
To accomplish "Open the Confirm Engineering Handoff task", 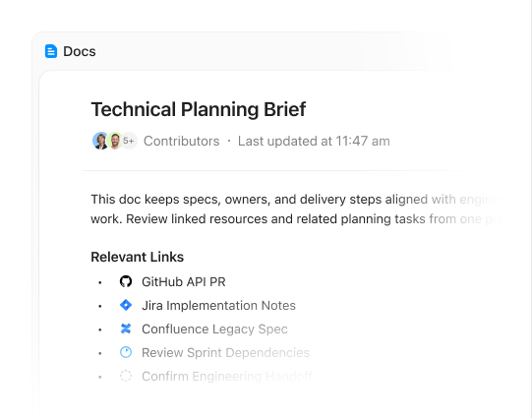I will [x=227, y=377].
